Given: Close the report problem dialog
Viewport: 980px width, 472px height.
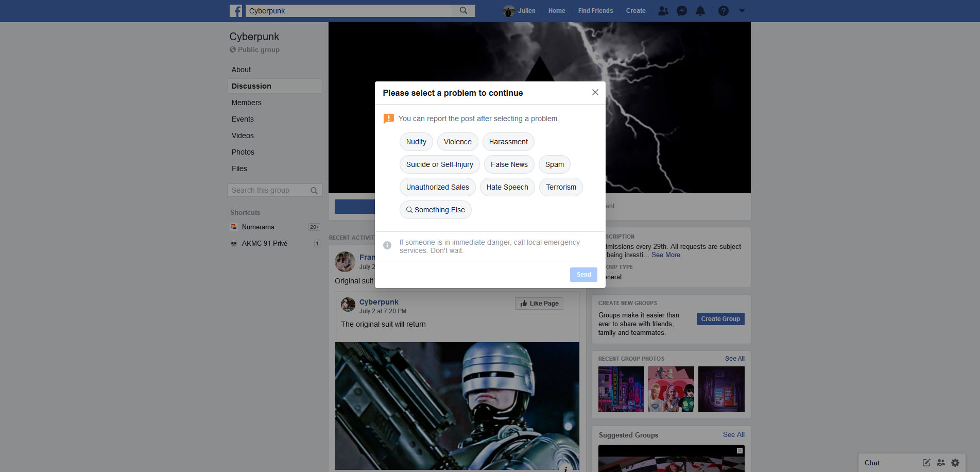Looking at the screenshot, I should point(595,92).
